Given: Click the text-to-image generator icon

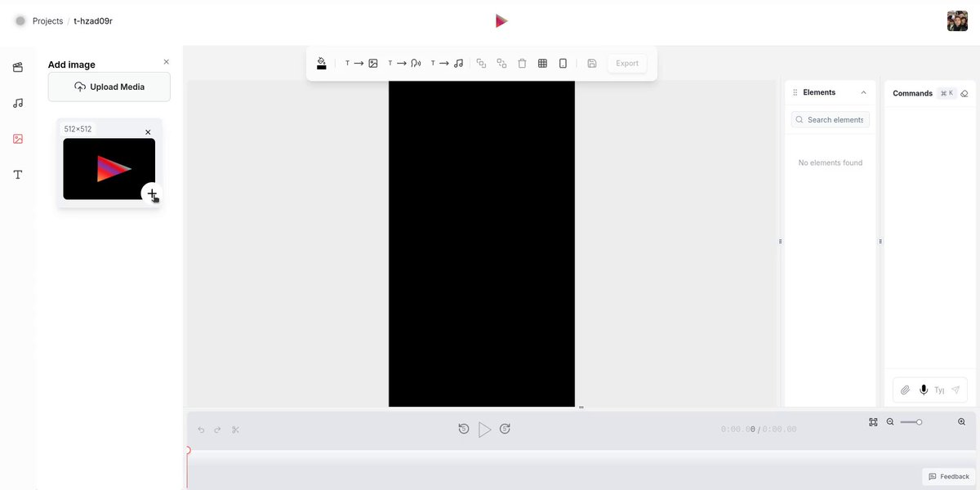Looking at the screenshot, I should point(360,63).
